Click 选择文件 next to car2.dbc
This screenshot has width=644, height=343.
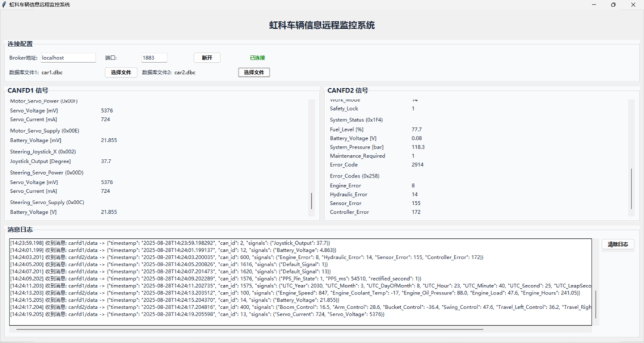[254, 72]
